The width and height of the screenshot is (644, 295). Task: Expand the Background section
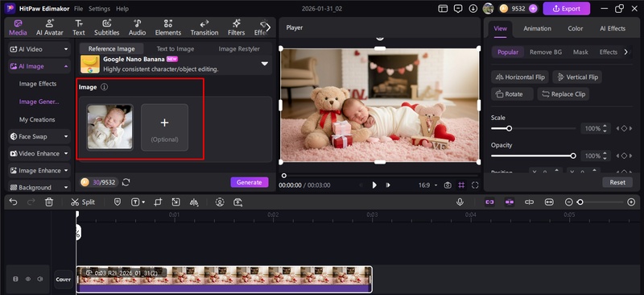39,187
